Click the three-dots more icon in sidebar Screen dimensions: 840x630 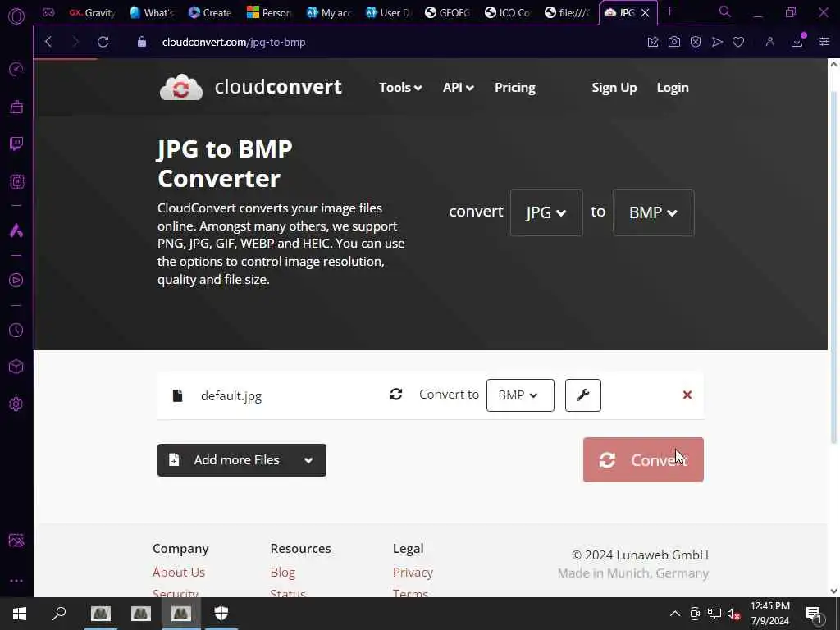16,581
